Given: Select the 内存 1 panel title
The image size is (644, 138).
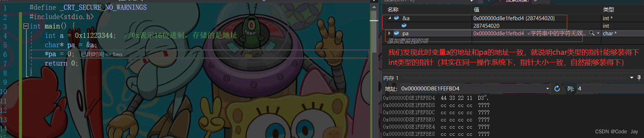Looking at the screenshot, I should [x=391, y=78].
